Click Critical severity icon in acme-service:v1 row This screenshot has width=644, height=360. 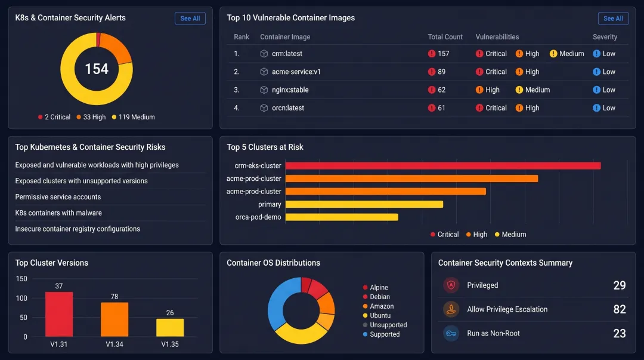(479, 72)
